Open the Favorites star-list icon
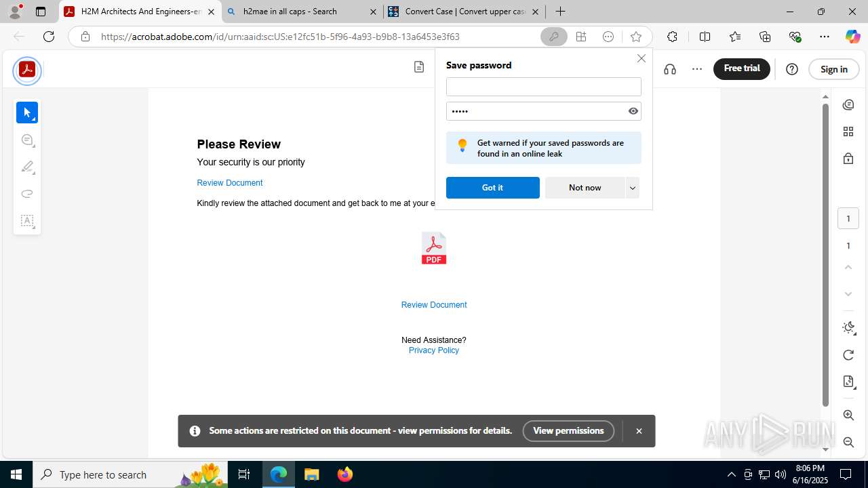Image resolution: width=868 pixels, height=488 pixels. pos(735,37)
